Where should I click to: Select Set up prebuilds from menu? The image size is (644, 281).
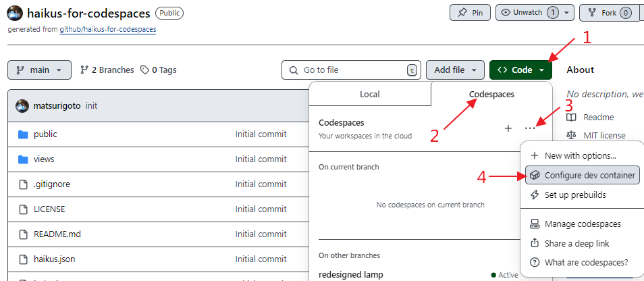coord(574,195)
